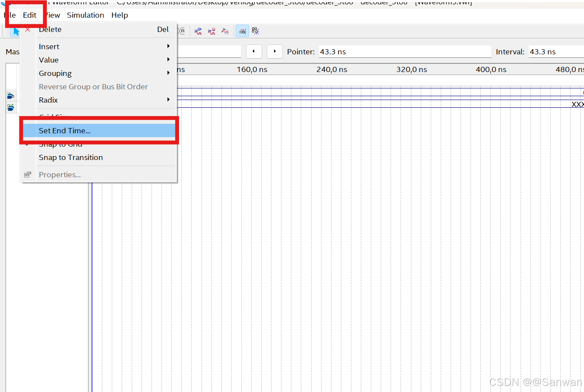Run functional simulation toolbar icon
This screenshot has height=392, width=584.
(x=198, y=31)
